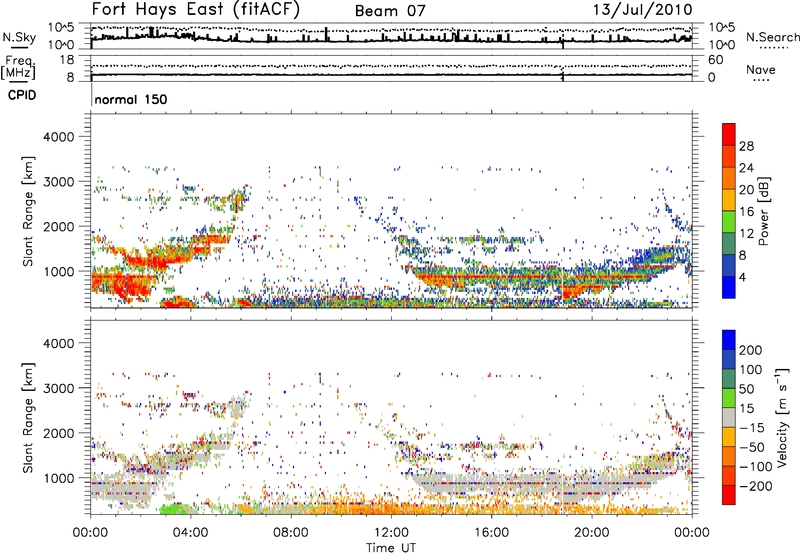Viewport: 800px width, 554px height.
Task: Click the "10^0" tick beside N.Sky
Action: click(61, 45)
